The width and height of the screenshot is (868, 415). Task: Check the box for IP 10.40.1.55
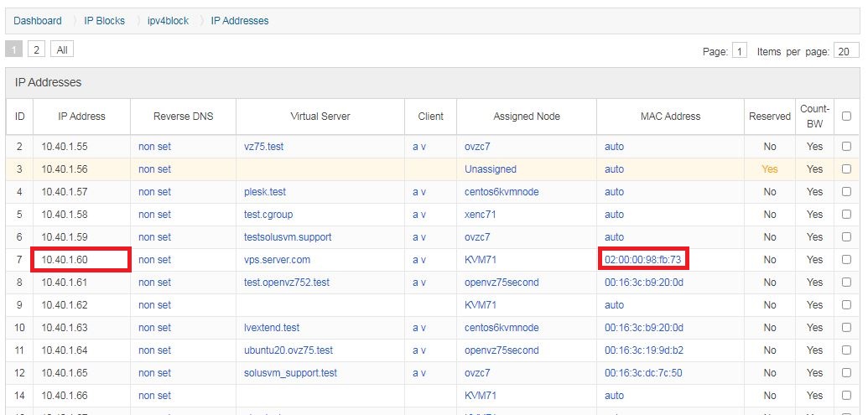pos(846,147)
